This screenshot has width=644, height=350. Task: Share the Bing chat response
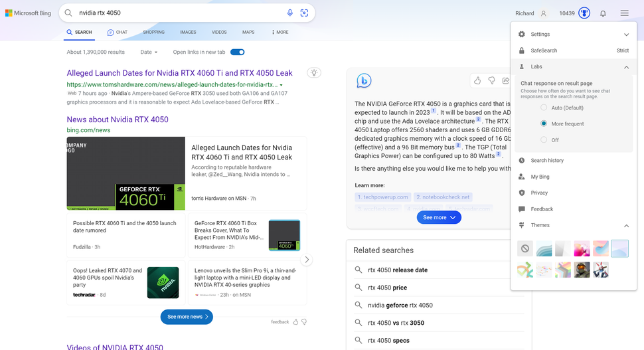[x=506, y=80]
